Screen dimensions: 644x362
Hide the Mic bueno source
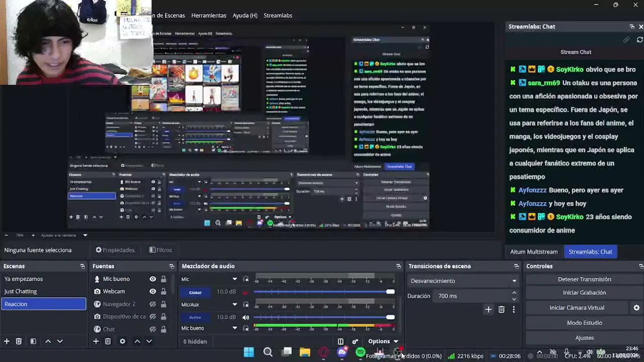[152, 279]
